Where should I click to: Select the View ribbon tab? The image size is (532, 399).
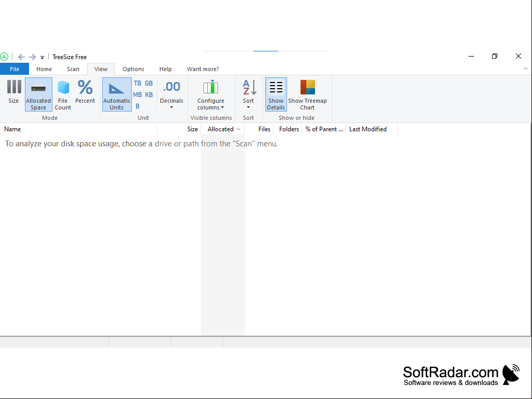pos(101,69)
